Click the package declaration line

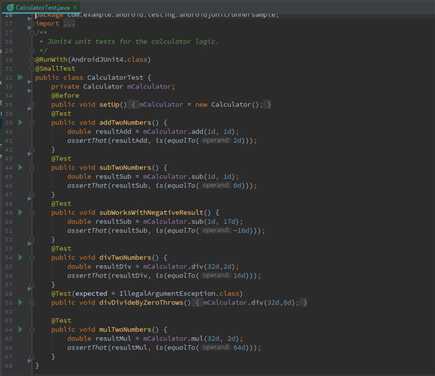(x=157, y=15)
